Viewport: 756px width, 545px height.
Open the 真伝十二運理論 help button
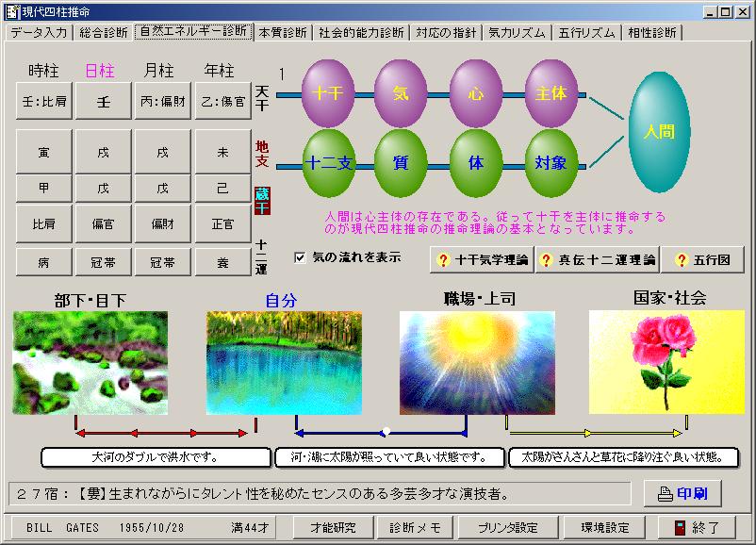(x=597, y=260)
